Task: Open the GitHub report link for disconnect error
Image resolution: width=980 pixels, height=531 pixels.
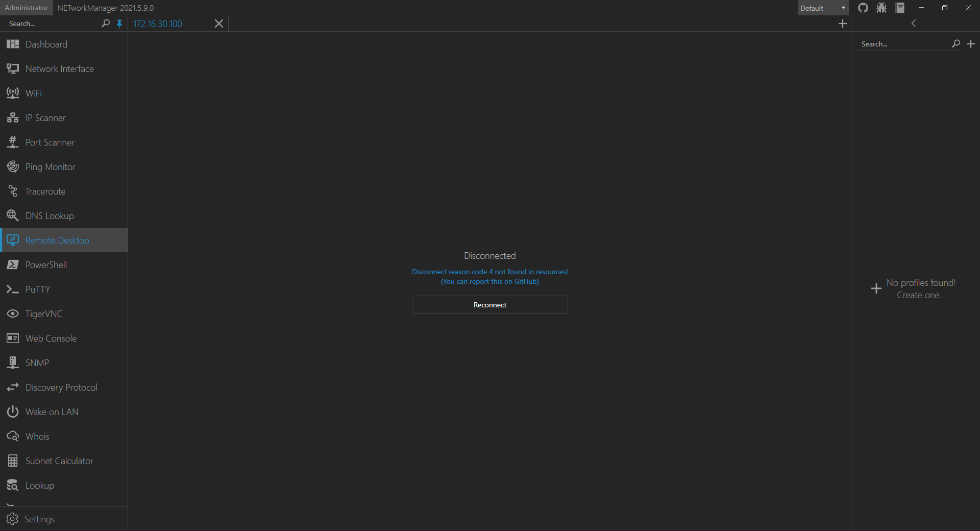Action: tap(489, 281)
